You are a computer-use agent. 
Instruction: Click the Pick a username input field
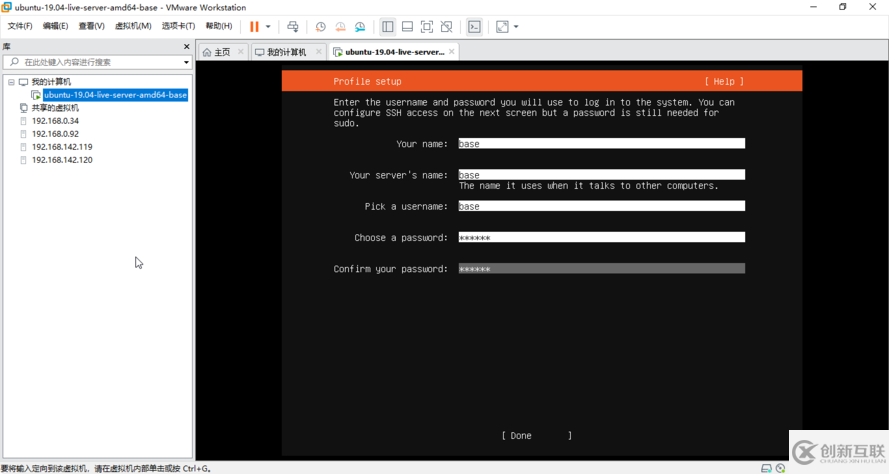pos(602,206)
